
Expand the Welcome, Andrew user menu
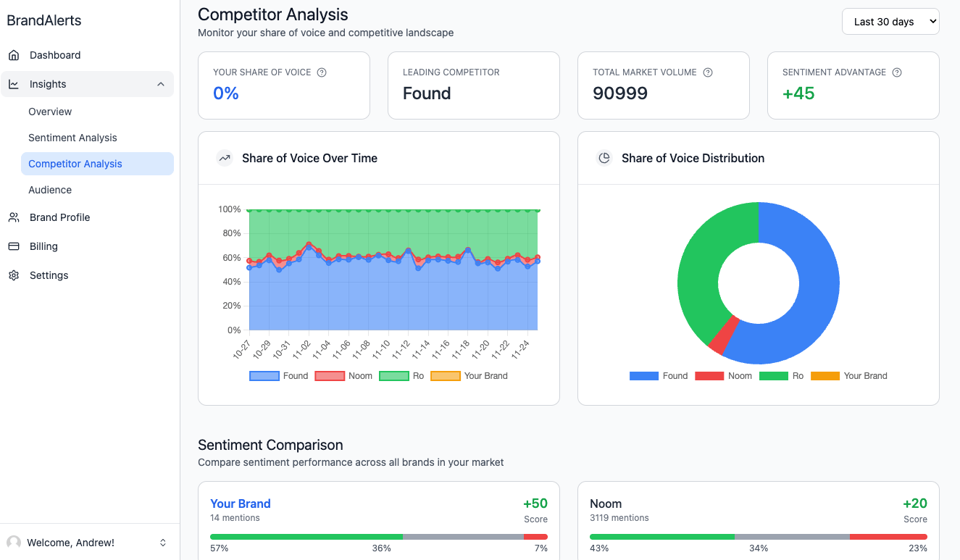pyautogui.click(x=163, y=543)
